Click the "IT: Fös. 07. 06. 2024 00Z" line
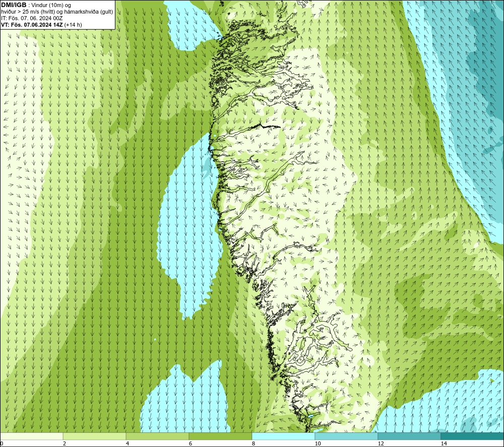504x447 pixels. 32,18
